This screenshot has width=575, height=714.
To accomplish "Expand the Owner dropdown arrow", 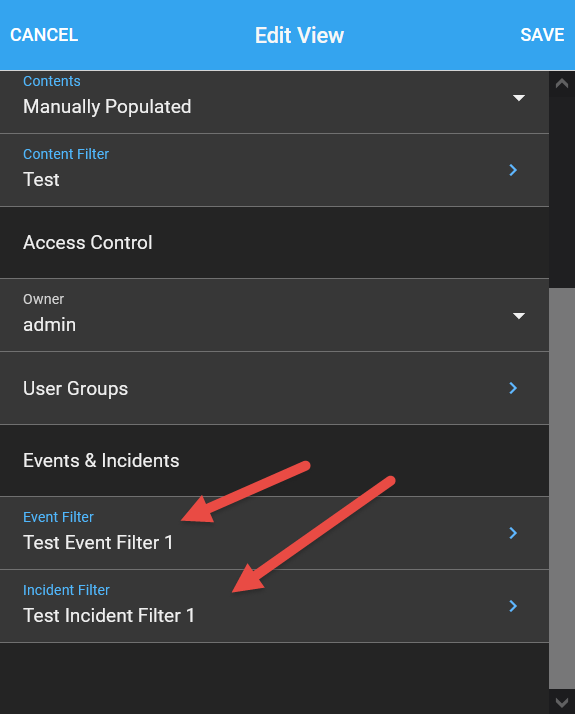I will pos(519,316).
